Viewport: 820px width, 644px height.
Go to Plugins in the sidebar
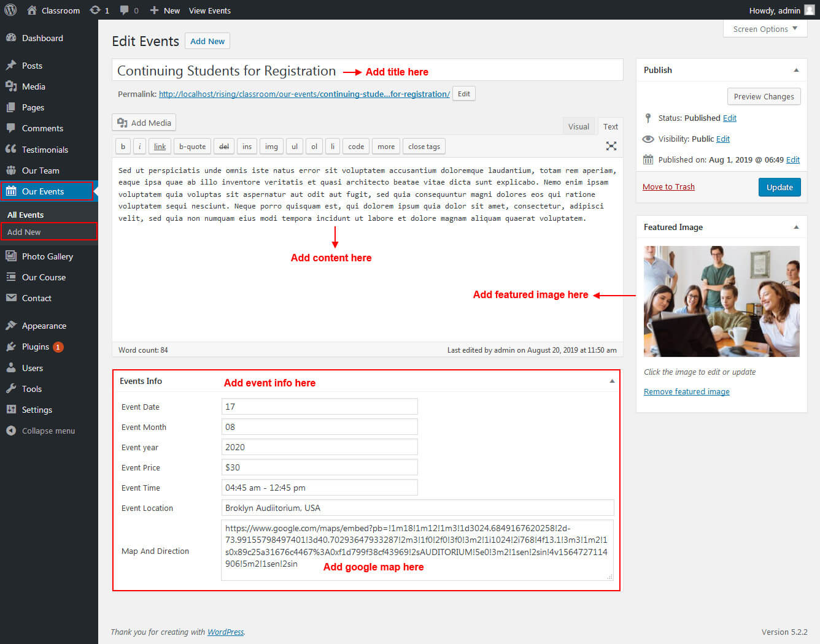tap(36, 347)
